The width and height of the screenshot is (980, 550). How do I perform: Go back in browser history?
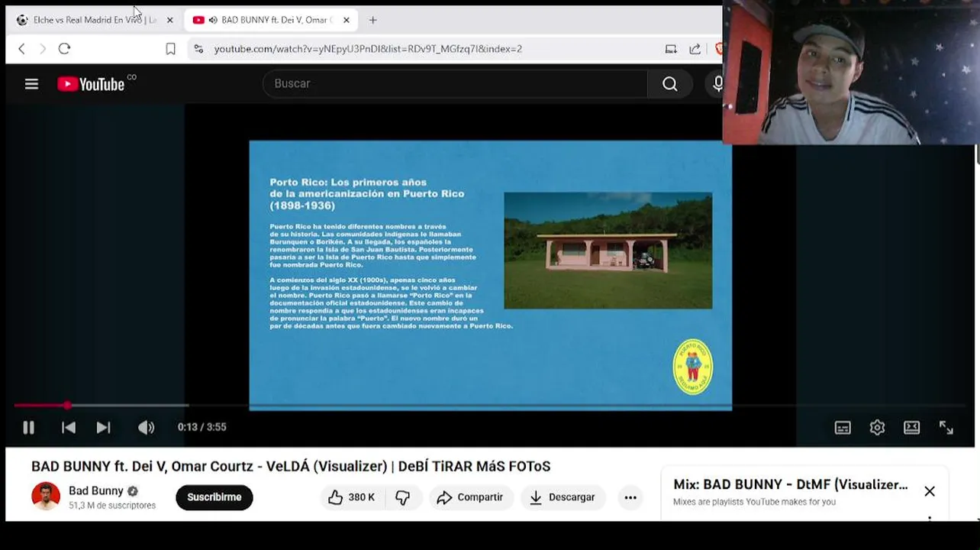tap(21, 49)
